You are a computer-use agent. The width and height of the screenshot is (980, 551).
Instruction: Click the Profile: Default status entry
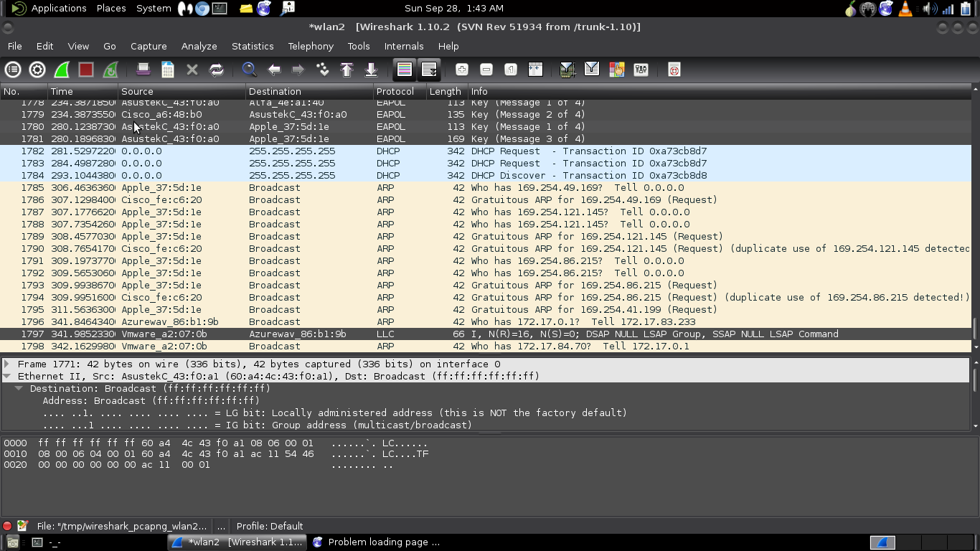[x=270, y=526]
